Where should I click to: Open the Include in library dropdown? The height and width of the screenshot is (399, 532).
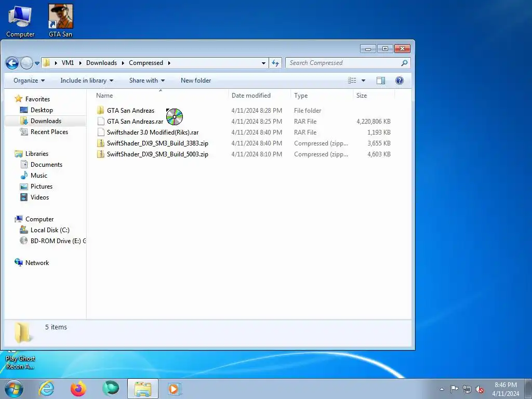point(87,81)
